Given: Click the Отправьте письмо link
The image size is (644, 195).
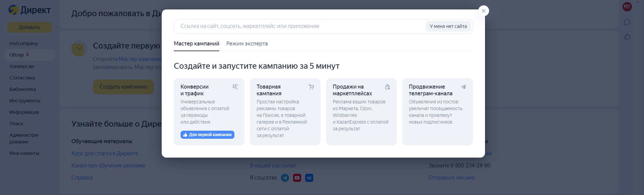Looking at the screenshot, I should (451, 178).
